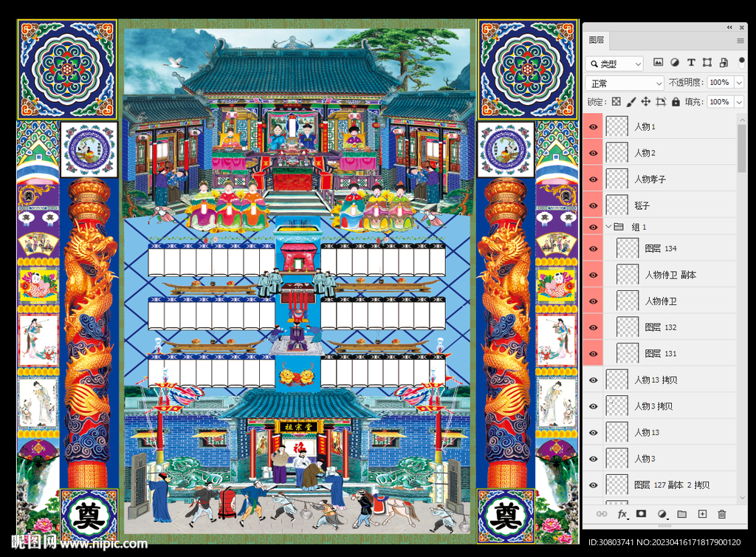Delete layer with trash icon

point(722,514)
